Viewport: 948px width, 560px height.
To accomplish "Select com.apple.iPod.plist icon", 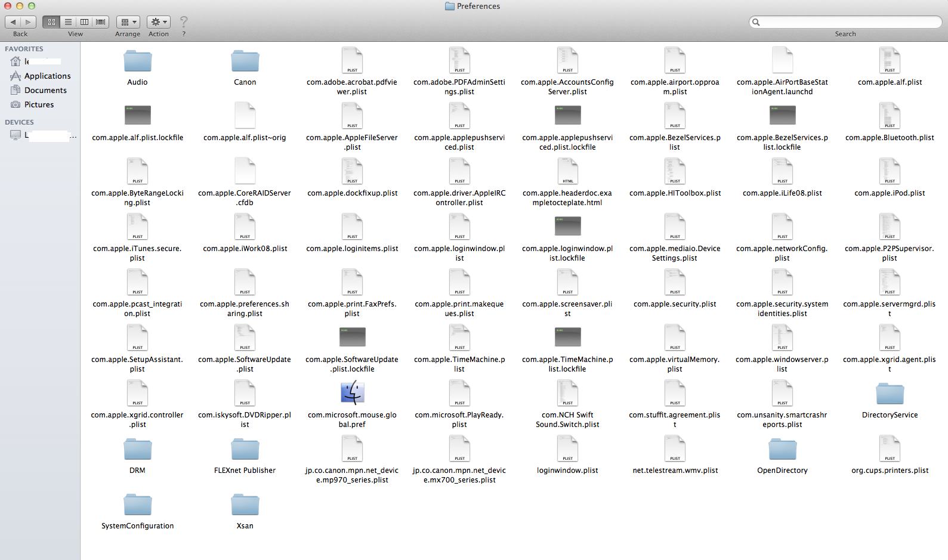I will (890, 171).
